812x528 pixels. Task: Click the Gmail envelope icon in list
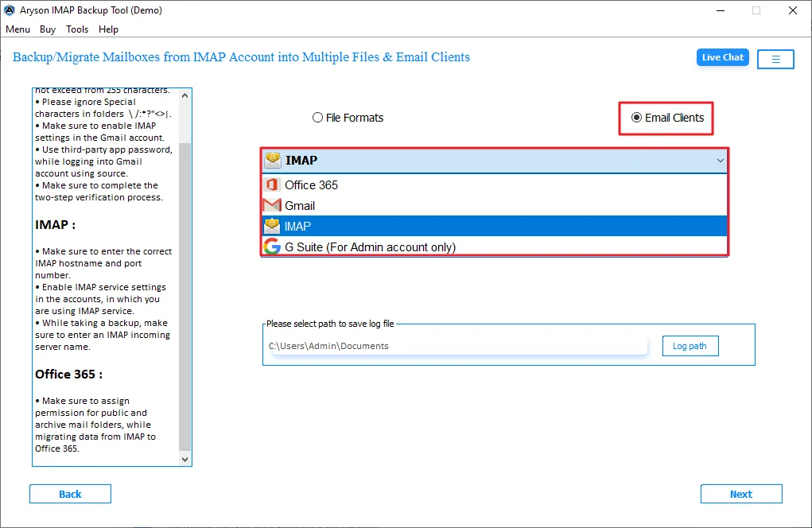[272, 205]
